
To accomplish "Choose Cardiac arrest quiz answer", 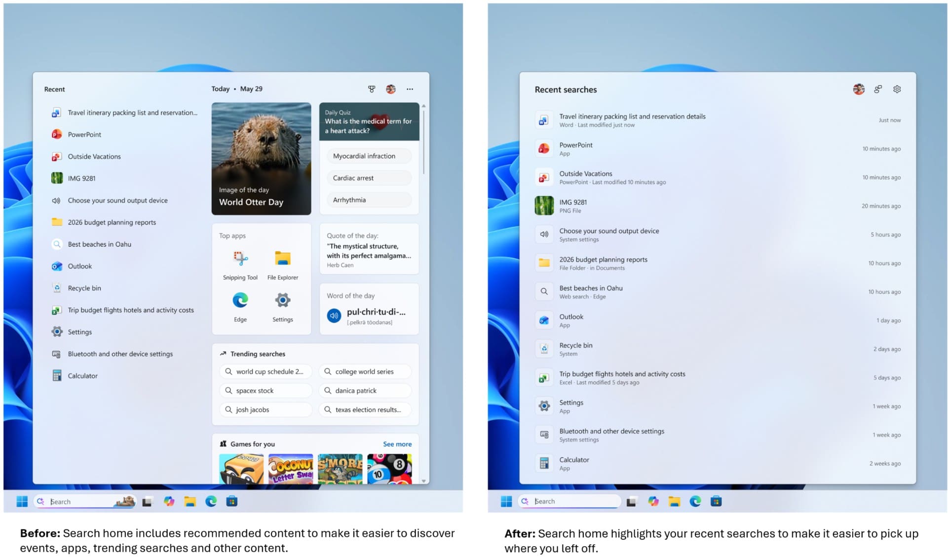I will [369, 178].
